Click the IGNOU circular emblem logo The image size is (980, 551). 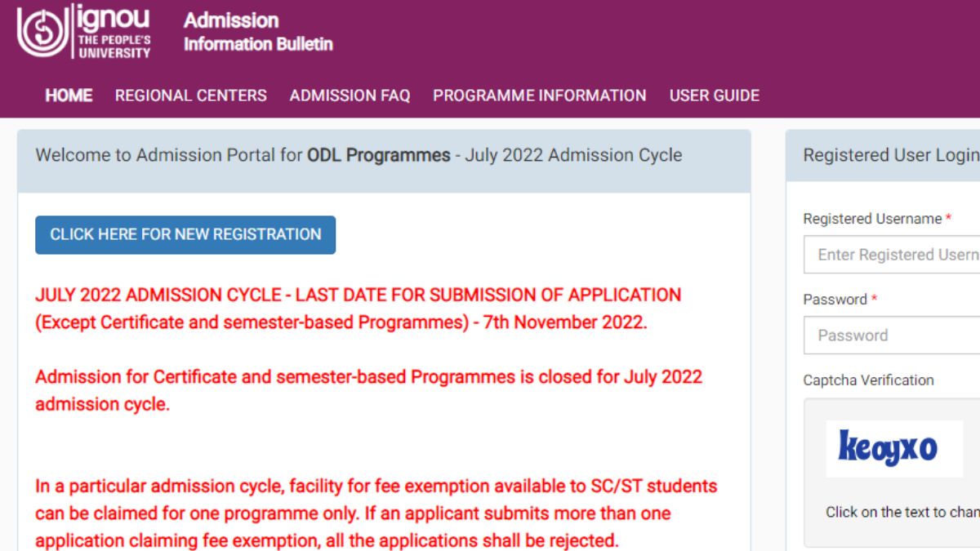tap(43, 33)
